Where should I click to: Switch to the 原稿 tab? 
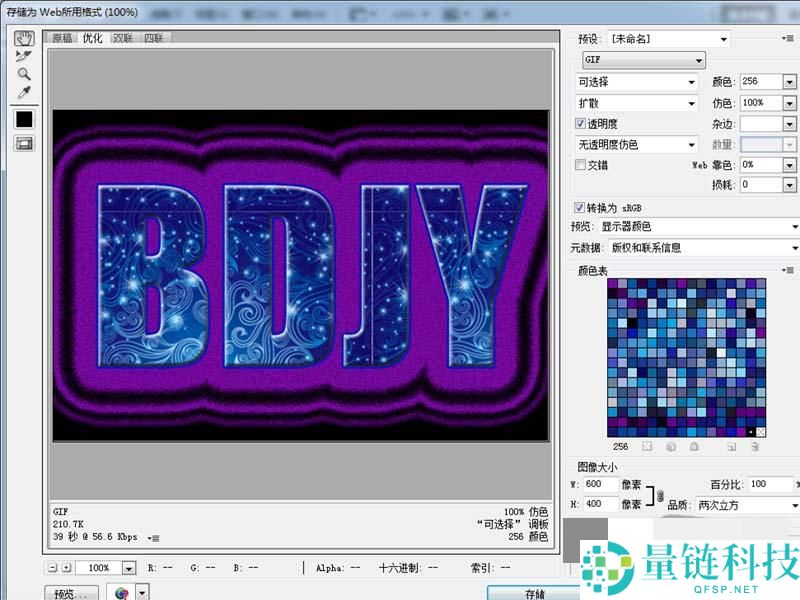tap(62, 38)
